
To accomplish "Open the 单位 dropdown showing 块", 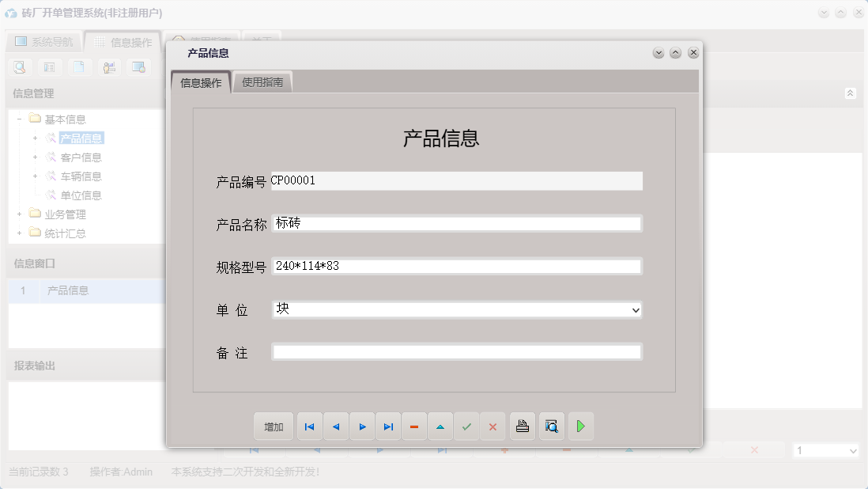I will pos(634,309).
